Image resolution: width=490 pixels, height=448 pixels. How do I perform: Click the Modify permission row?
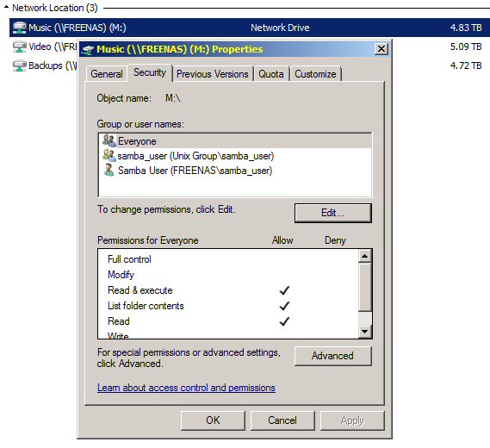228,275
